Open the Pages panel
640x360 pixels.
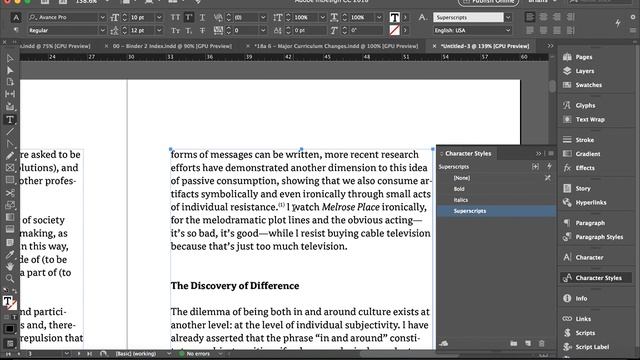pyautogui.click(x=577, y=57)
